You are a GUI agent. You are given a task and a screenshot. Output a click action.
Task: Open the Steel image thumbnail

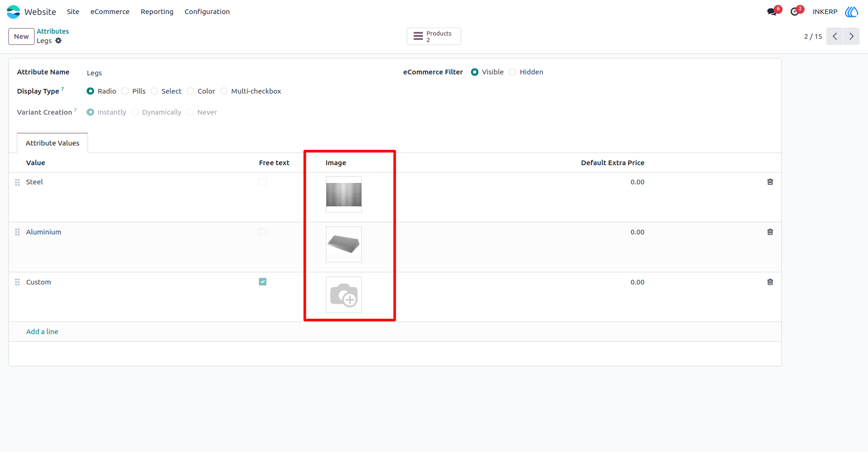[x=344, y=195]
